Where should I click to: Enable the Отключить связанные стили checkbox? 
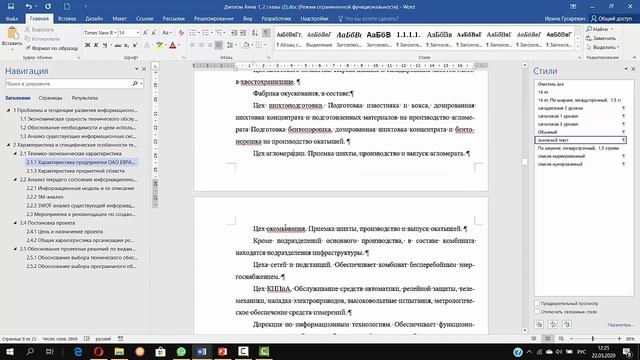pos(537,311)
